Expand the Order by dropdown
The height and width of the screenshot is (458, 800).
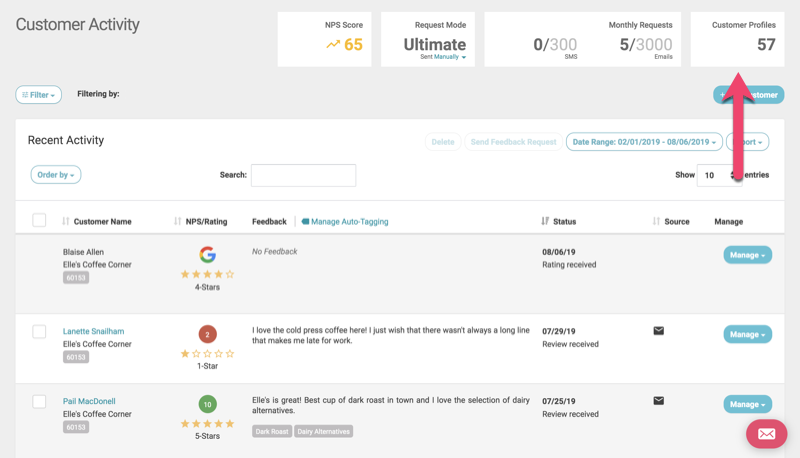[55, 175]
